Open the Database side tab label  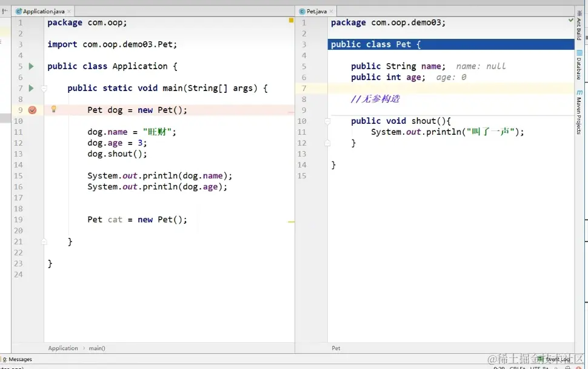pos(579,69)
